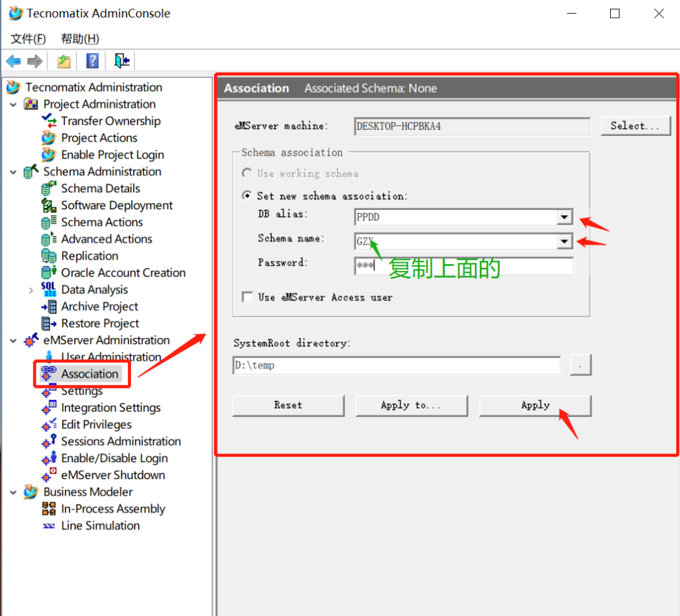Viewport: 680px width, 616px height.
Task: Click the Schema Administration node icon
Action: pyautogui.click(x=31, y=172)
